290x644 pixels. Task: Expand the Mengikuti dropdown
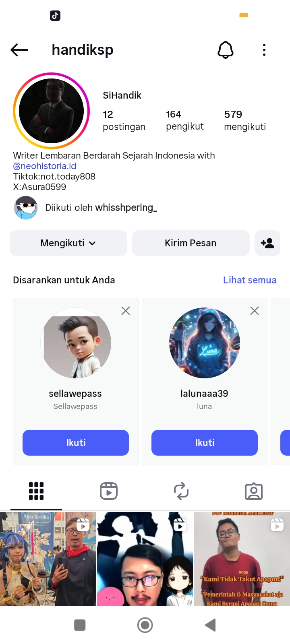[68, 243]
